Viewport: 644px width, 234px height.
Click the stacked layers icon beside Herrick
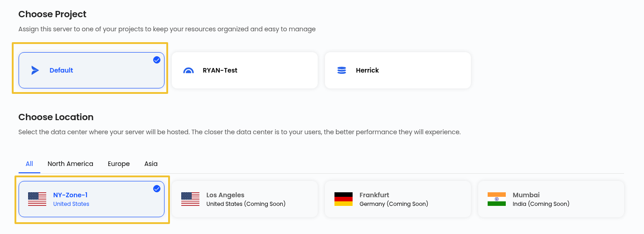[342, 70]
